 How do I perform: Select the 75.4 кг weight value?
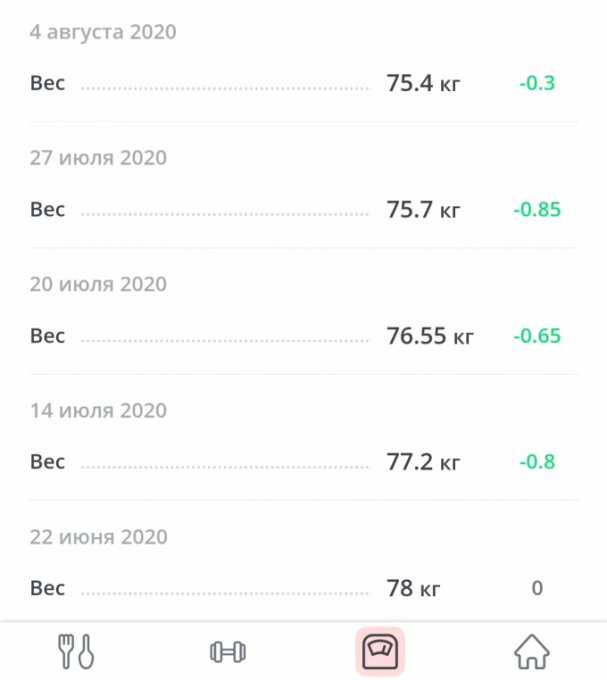tap(423, 84)
